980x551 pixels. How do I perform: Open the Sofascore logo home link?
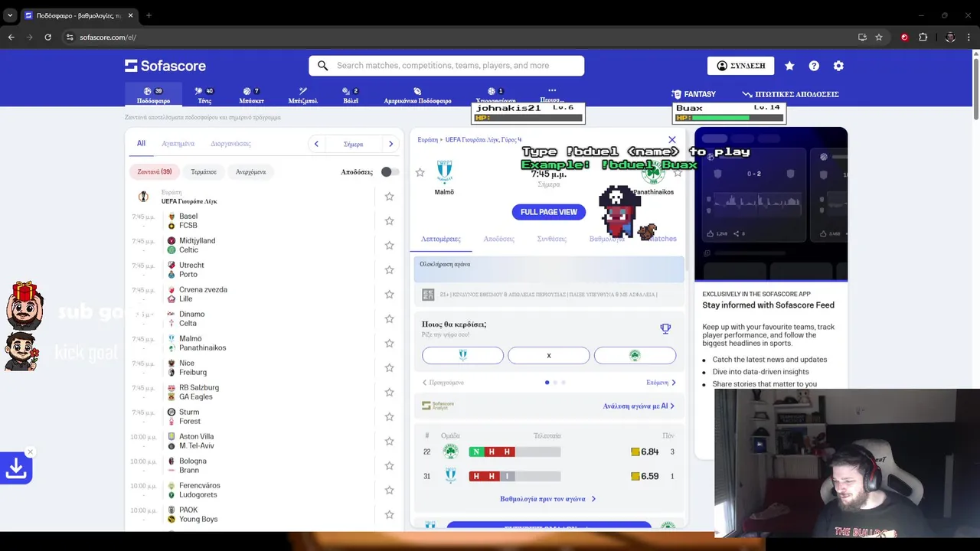pyautogui.click(x=165, y=66)
